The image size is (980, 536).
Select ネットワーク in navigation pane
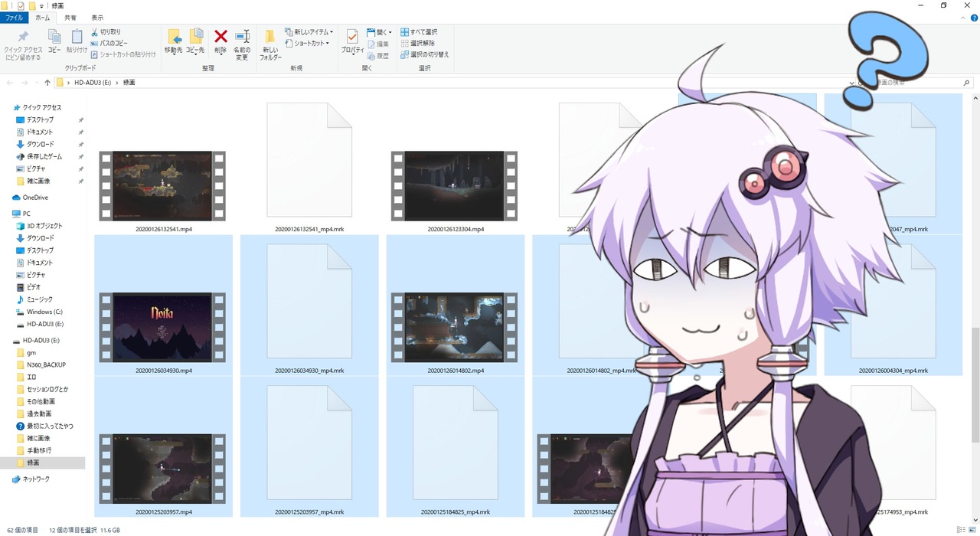pyautogui.click(x=31, y=479)
